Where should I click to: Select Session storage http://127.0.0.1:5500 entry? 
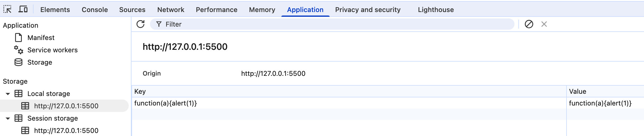pyautogui.click(x=66, y=131)
